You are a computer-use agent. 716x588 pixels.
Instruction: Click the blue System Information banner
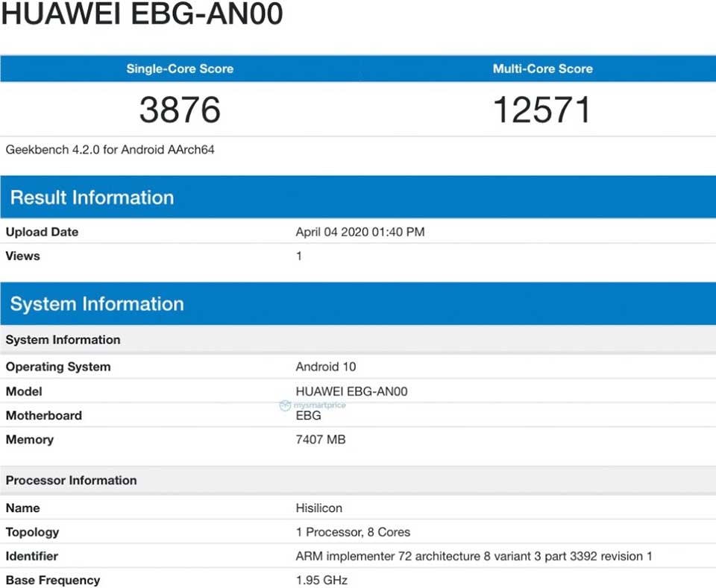click(x=358, y=304)
